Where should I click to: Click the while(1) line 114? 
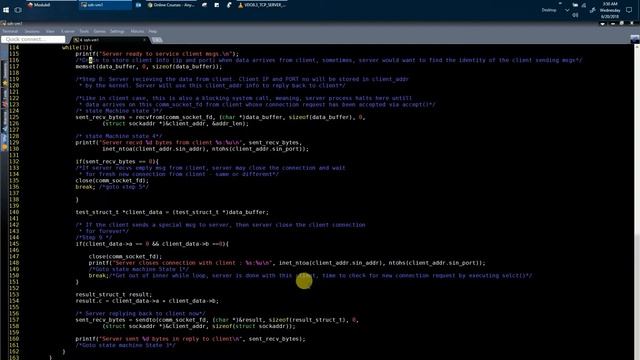click(77, 47)
